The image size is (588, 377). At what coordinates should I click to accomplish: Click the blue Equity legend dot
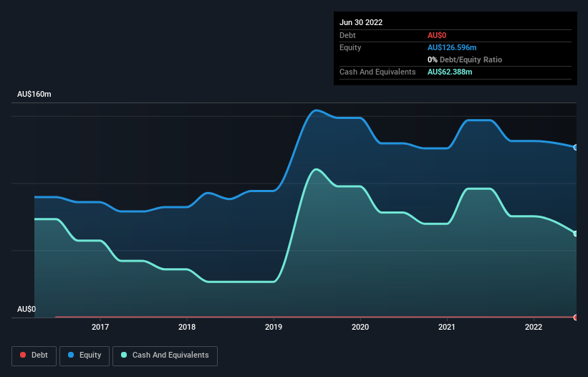point(71,355)
